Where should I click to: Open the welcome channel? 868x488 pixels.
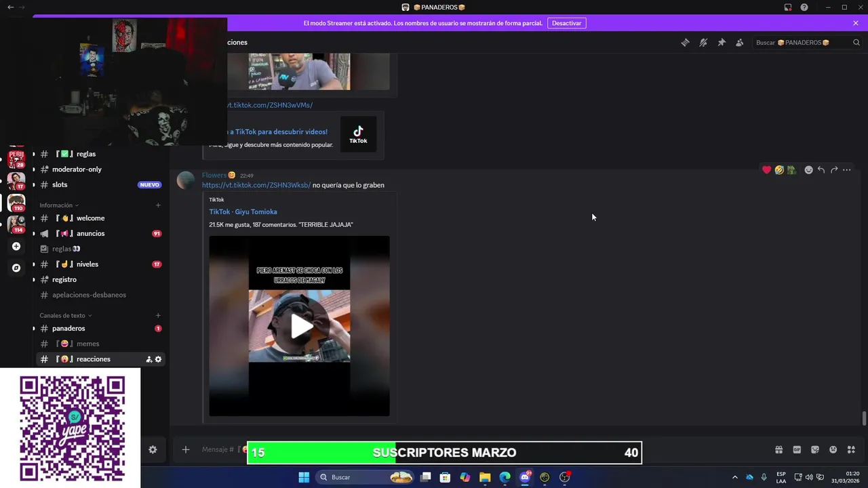[x=100, y=218]
